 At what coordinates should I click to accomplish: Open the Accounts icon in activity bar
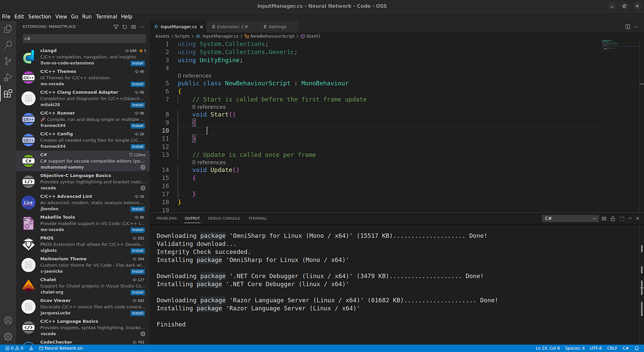tap(8, 320)
